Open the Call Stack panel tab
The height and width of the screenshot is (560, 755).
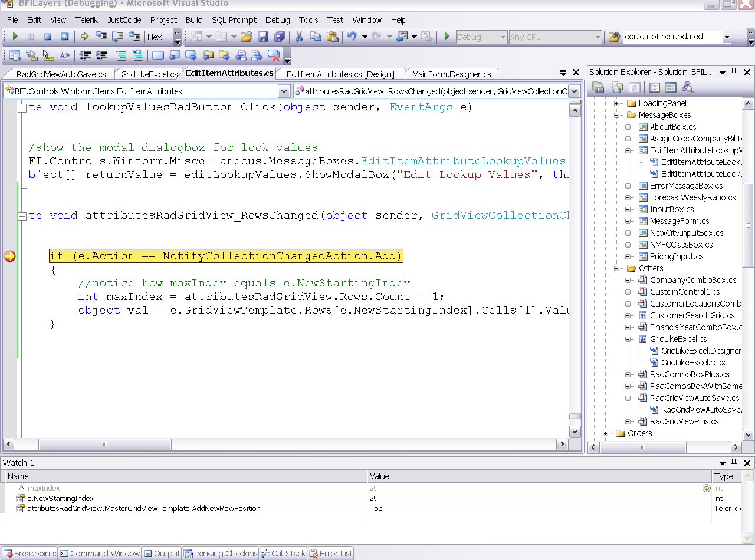283,554
